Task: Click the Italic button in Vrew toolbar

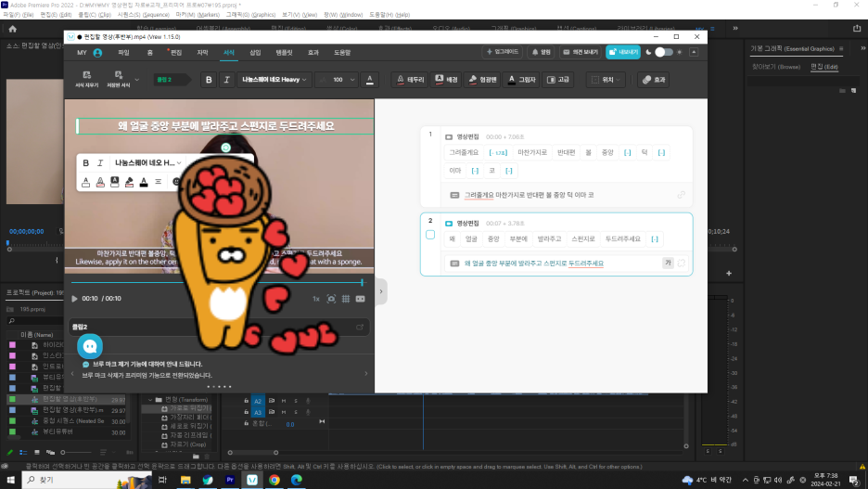Action: pos(226,80)
